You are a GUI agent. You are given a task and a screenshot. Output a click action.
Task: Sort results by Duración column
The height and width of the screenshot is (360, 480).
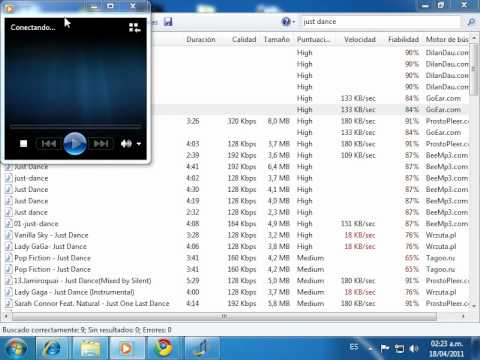click(201, 39)
